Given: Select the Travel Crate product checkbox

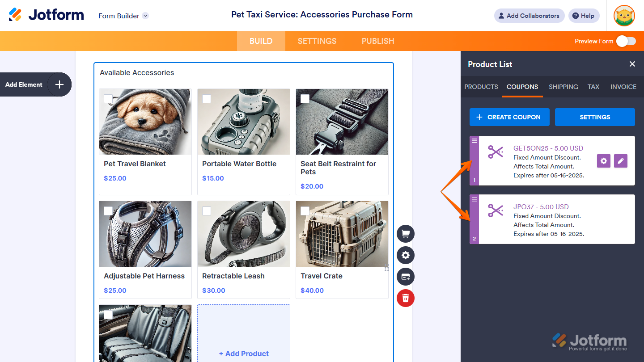Looking at the screenshot, I should tap(305, 211).
